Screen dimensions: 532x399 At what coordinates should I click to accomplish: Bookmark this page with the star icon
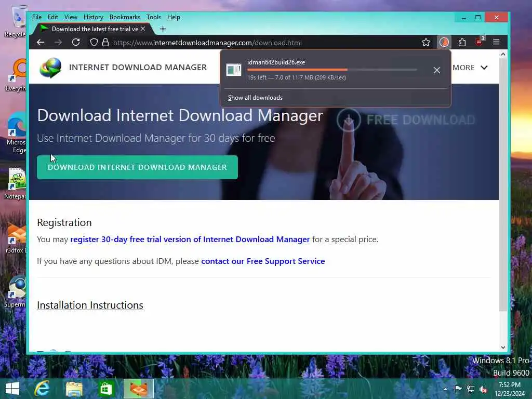(x=426, y=43)
